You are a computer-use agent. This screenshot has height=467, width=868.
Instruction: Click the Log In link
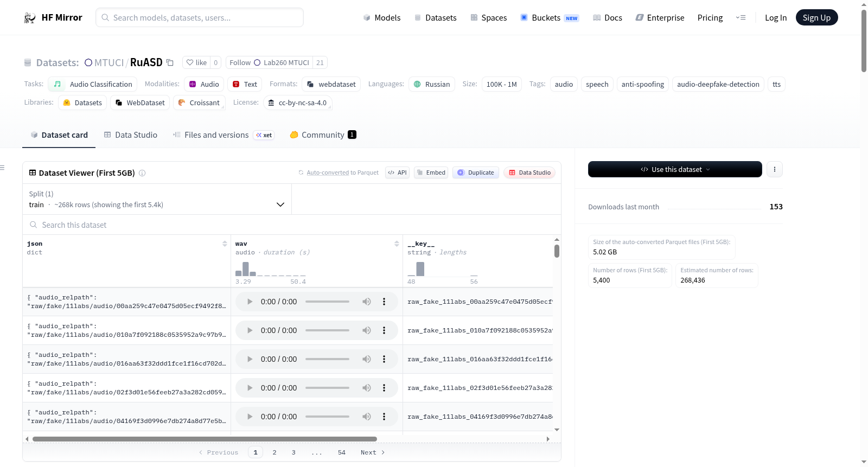776,17
